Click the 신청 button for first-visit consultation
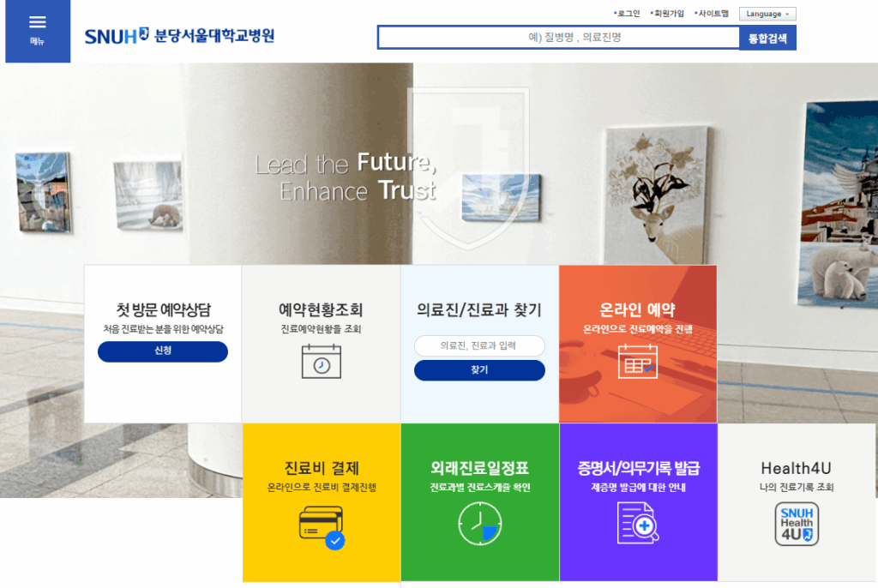Viewport: 878px width, 588px height. [x=163, y=351]
